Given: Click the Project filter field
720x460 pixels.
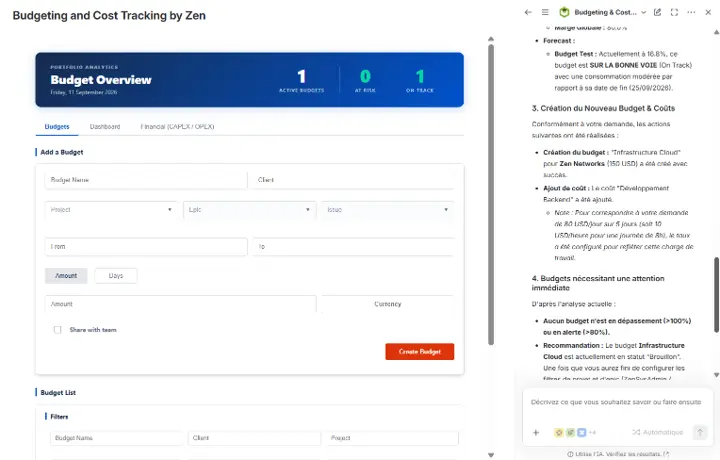Looking at the screenshot, I should point(392,438).
